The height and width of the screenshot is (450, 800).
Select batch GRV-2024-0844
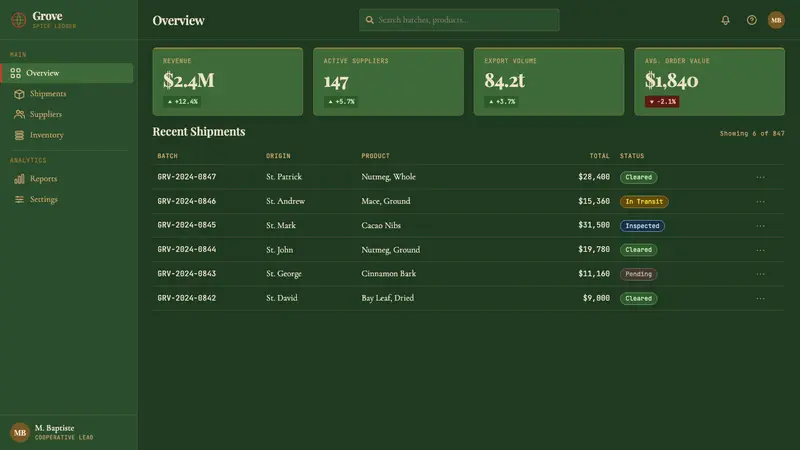[x=187, y=250]
